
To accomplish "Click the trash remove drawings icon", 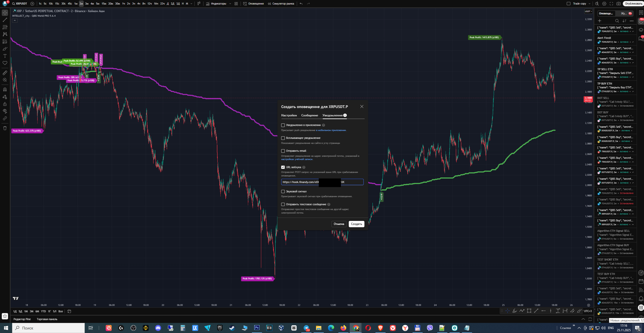I will click(x=5, y=128).
